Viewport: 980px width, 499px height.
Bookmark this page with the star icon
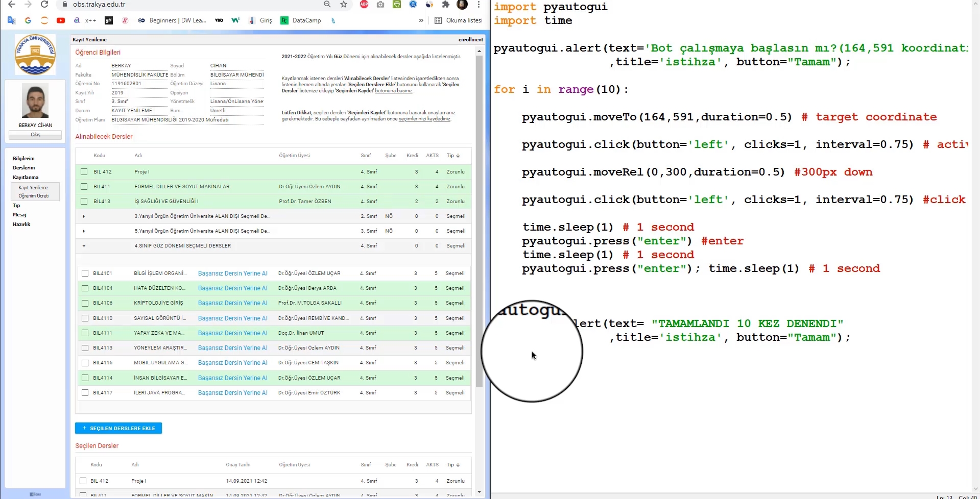[344, 5]
